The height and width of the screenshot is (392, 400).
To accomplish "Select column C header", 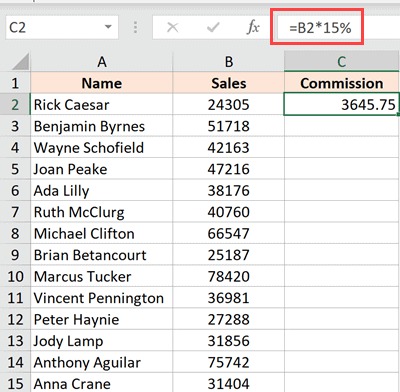I will 342,62.
